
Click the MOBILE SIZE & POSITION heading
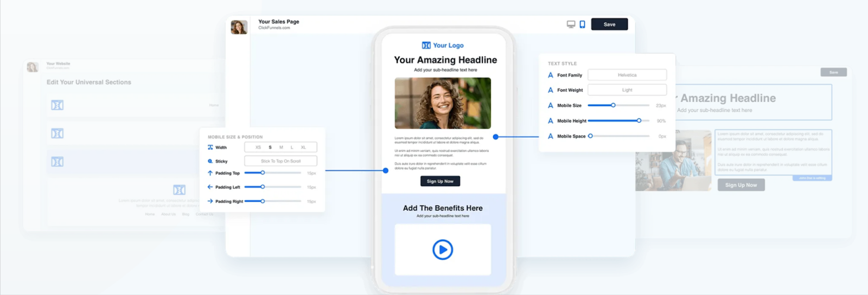point(235,137)
